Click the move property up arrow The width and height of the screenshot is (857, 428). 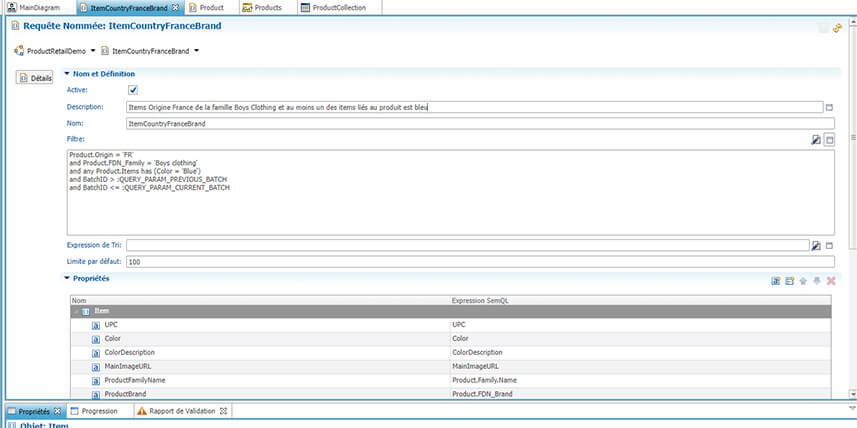click(x=803, y=281)
